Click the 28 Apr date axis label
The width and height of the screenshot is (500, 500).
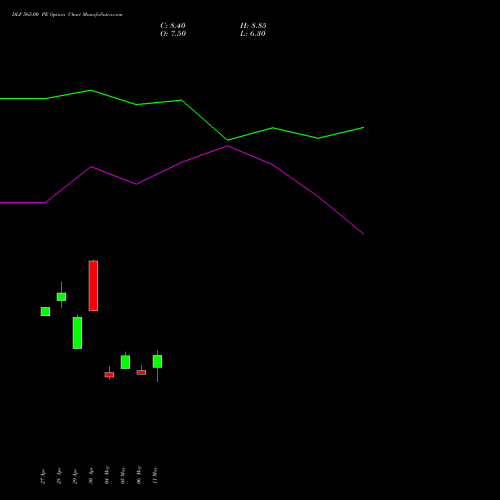click(59, 476)
